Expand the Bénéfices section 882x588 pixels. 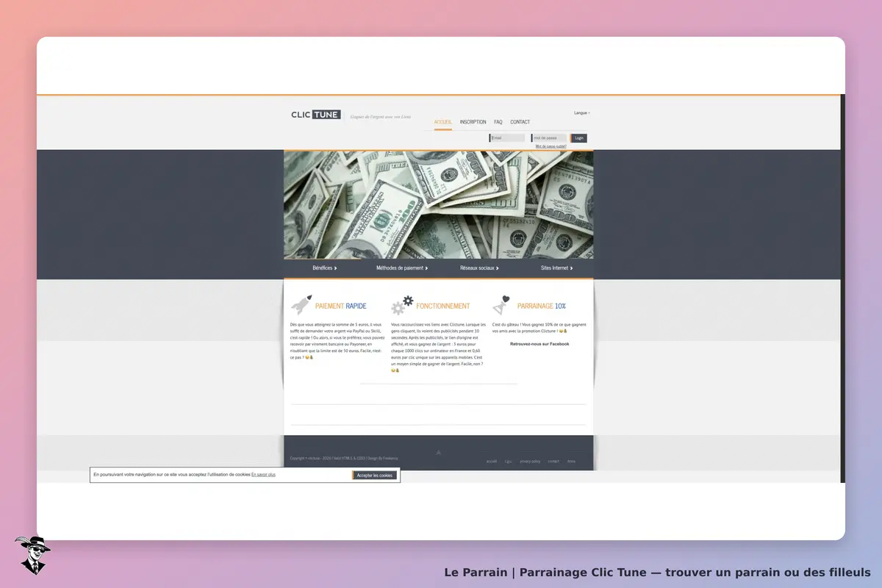coord(325,268)
